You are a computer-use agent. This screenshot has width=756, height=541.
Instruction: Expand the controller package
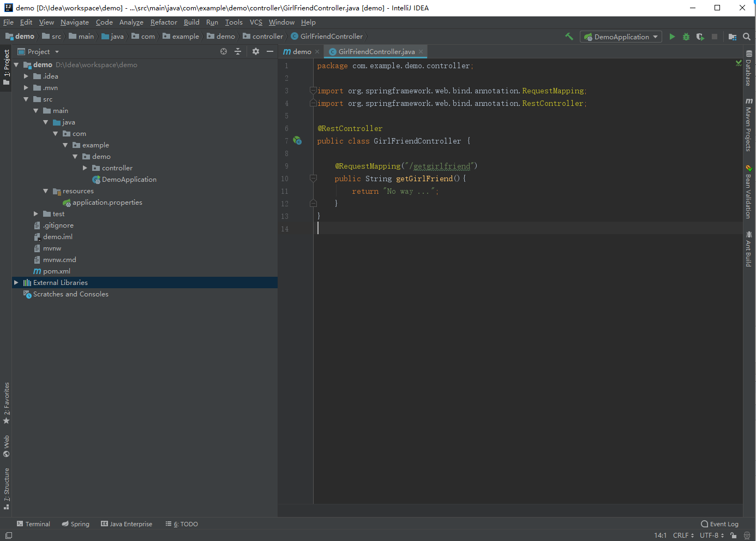[85, 168]
